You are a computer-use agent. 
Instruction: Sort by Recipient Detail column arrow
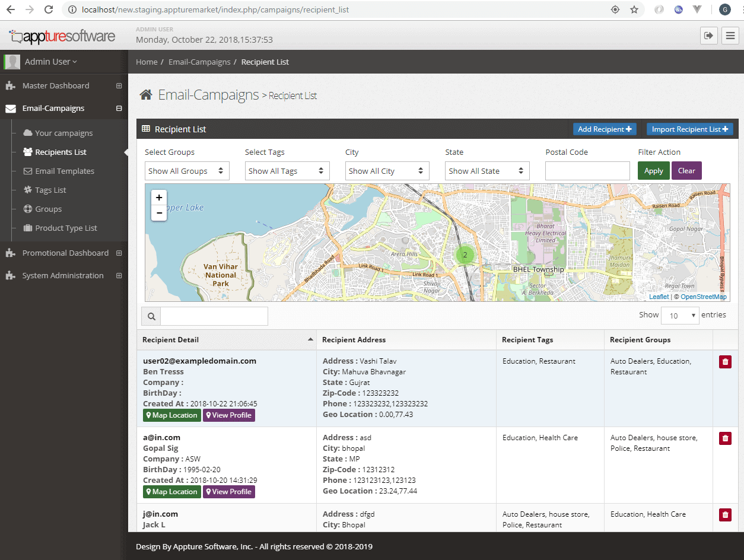tap(310, 340)
